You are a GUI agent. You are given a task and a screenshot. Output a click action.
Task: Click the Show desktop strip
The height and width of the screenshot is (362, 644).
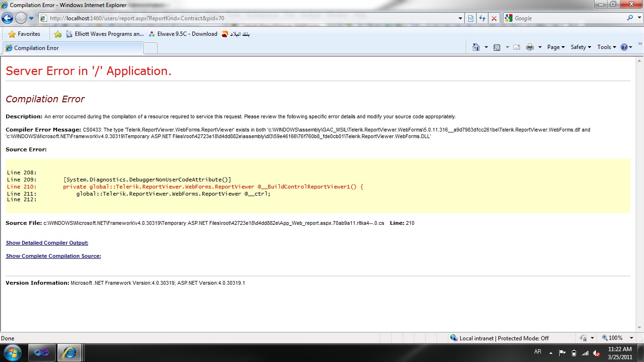tap(641, 353)
